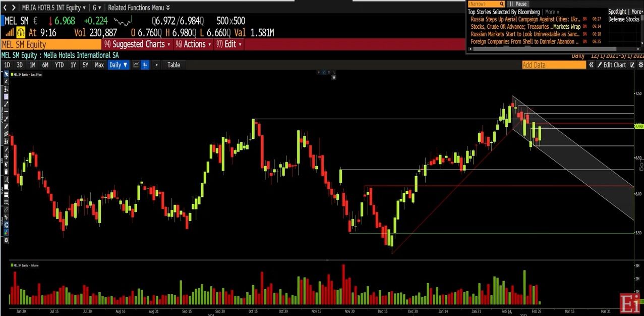Viewport: 644px width, 316px height.
Task: Select the 1Y range
Action: 73,65
